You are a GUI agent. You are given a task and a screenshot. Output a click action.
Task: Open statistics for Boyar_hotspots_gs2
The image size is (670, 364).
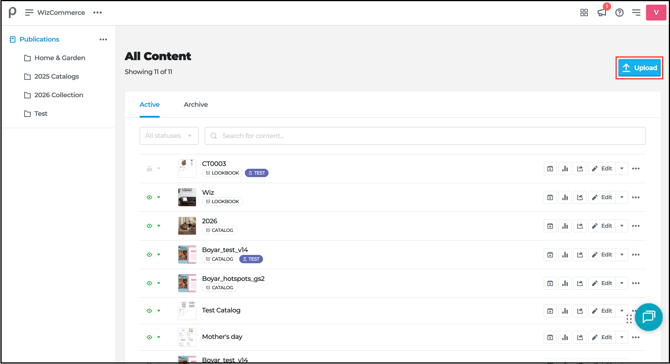point(565,283)
